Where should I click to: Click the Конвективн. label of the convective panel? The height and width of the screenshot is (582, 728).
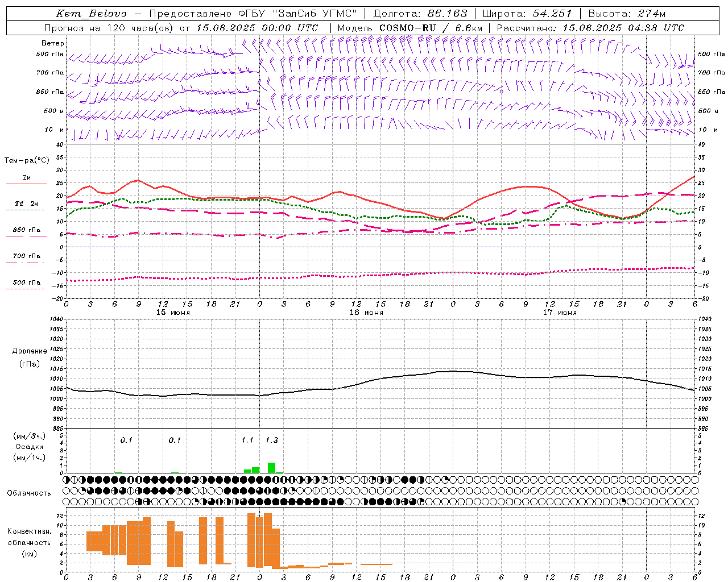[x=29, y=531]
